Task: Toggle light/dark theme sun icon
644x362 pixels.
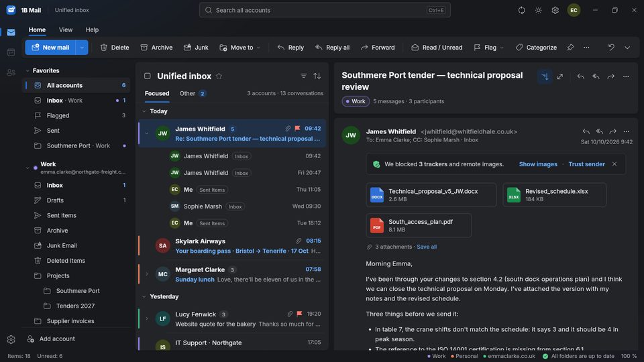Action: (539, 10)
